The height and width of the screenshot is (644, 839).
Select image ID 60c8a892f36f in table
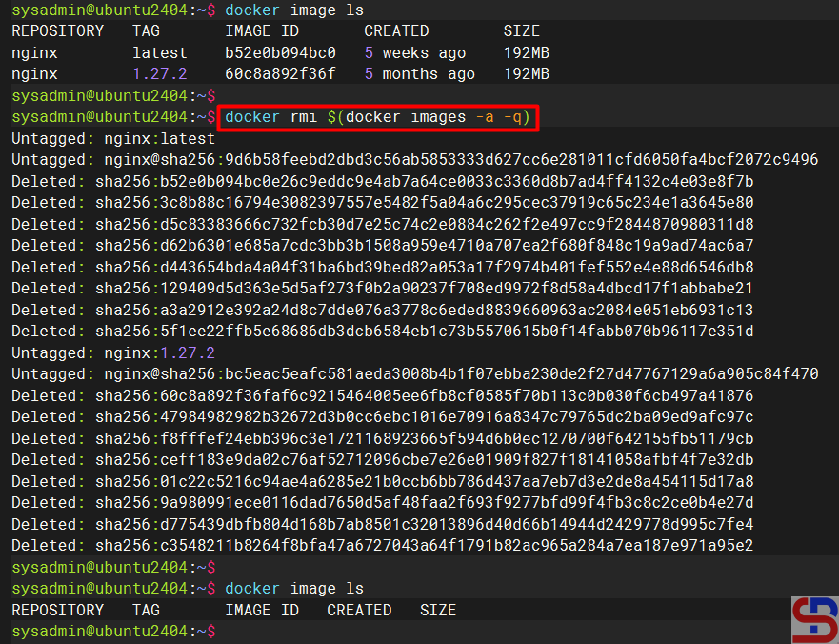click(280, 73)
